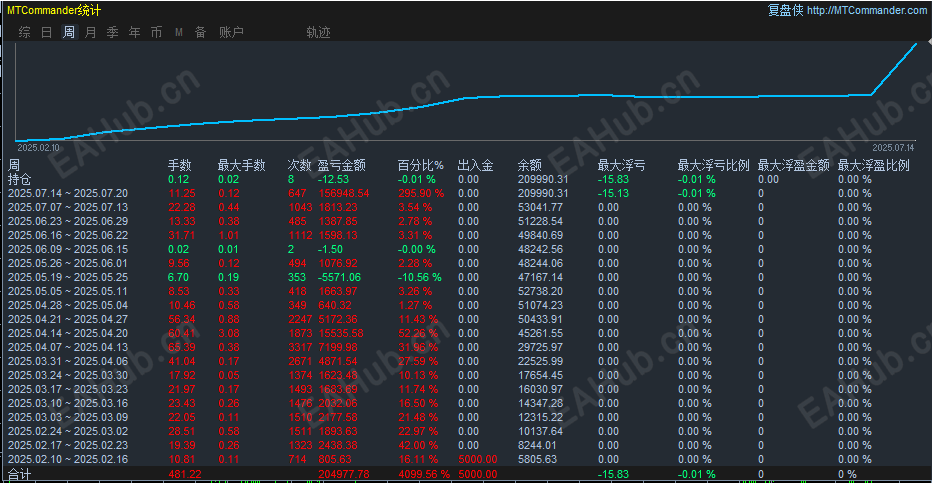Open the 轨迹 trajectory tab

coord(318,32)
